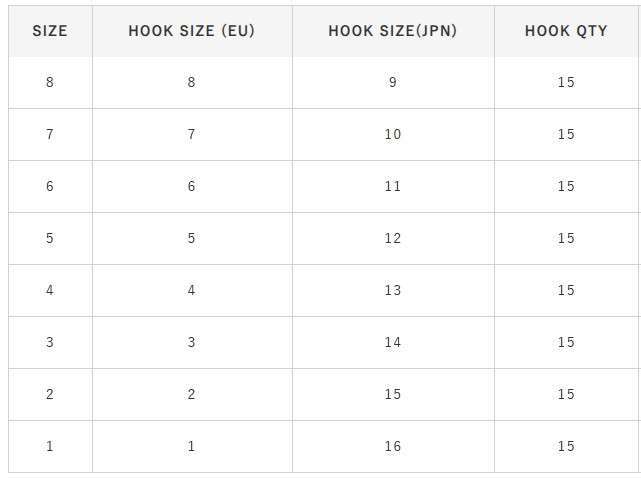Click the JPN hook size 16 cell

click(393, 446)
